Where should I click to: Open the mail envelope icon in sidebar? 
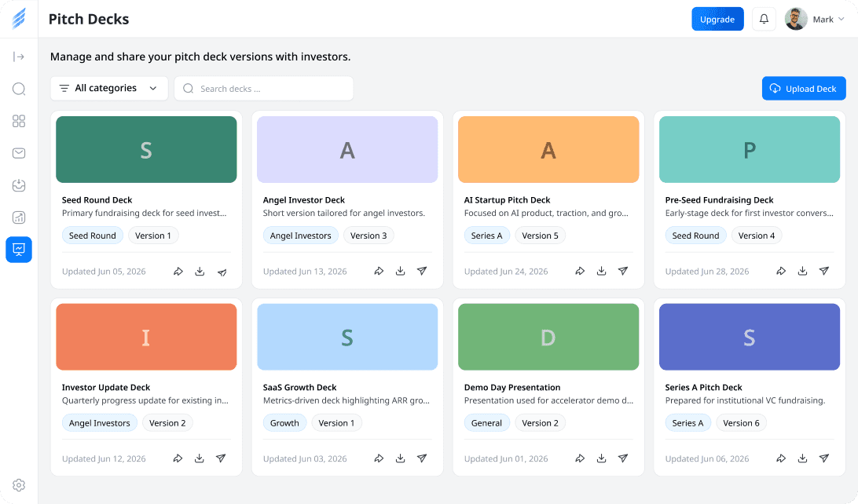point(19,153)
